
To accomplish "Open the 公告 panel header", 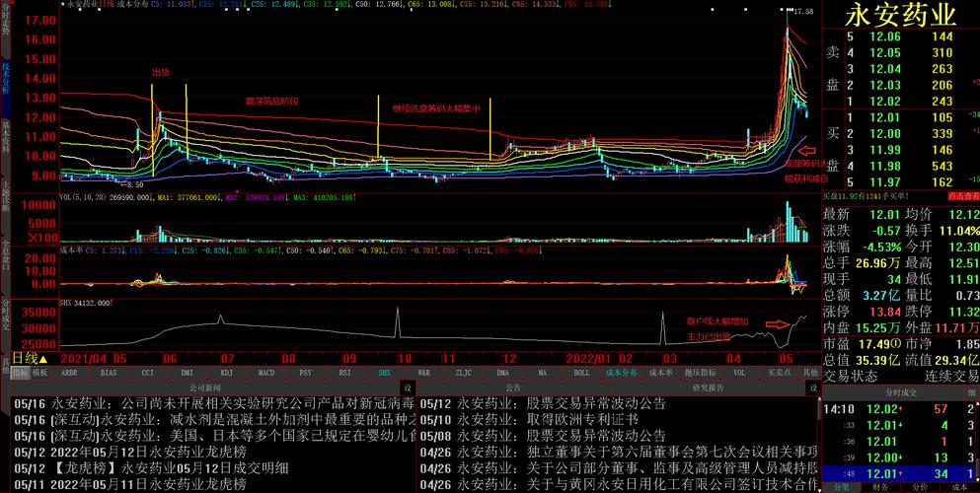I will [x=513, y=387].
